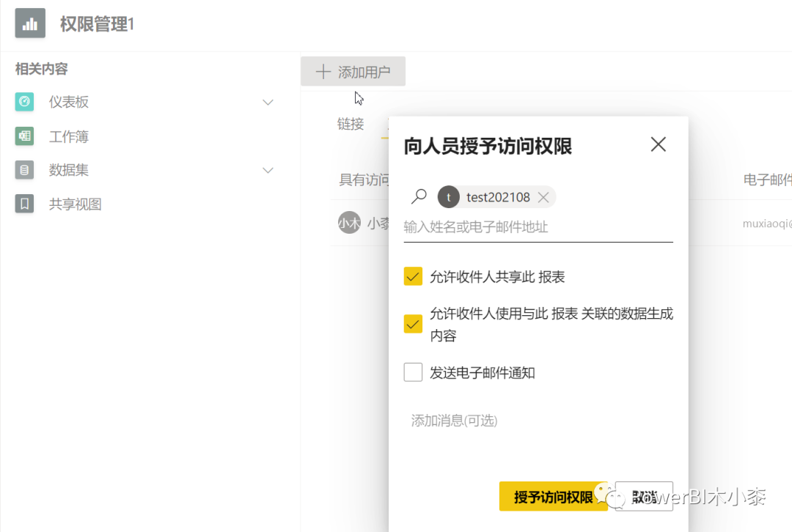Click the 仪表板 dashboard icon
Image resolution: width=792 pixels, height=532 pixels.
coord(24,101)
